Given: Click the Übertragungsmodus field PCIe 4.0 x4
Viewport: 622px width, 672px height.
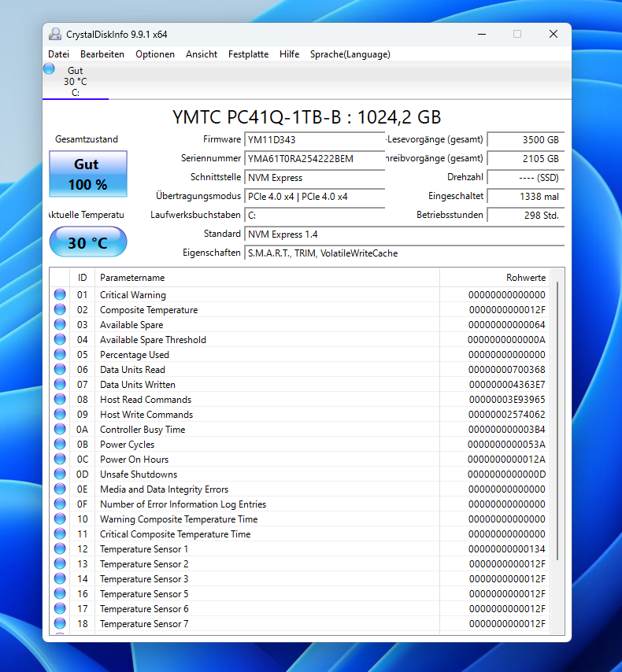Looking at the screenshot, I should [x=314, y=196].
